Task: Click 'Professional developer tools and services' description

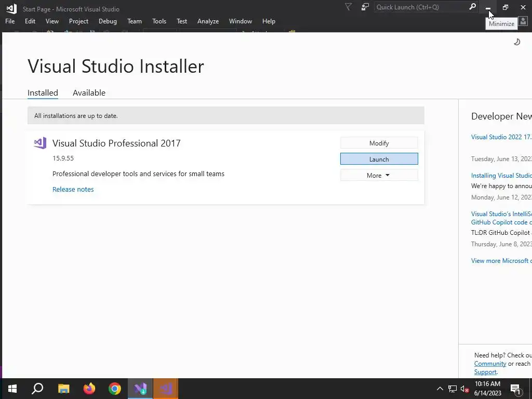Action: (138, 174)
